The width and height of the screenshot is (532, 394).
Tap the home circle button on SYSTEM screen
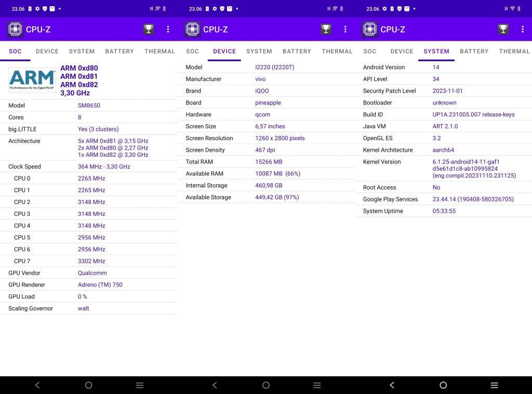click(443, 385)
